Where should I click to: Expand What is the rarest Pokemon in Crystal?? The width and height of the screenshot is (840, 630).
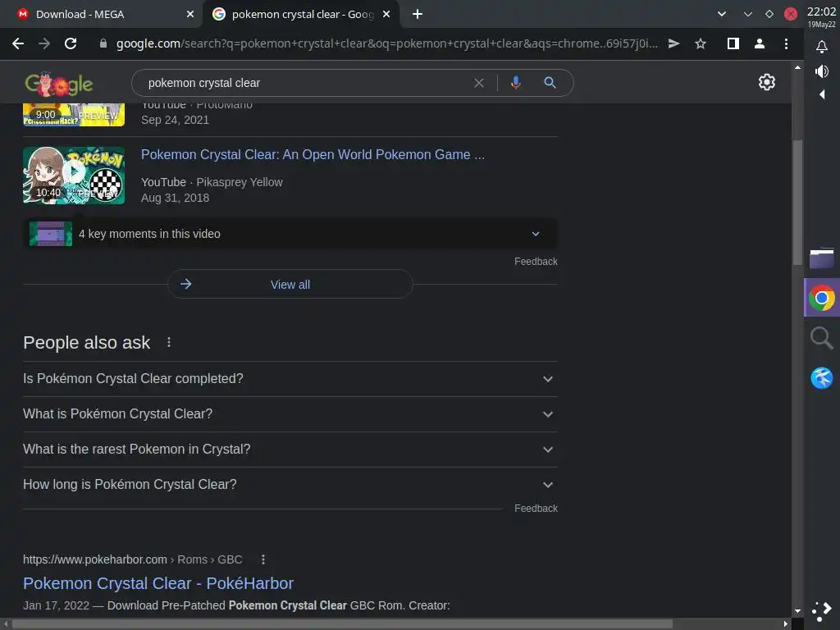pos(290,450)
